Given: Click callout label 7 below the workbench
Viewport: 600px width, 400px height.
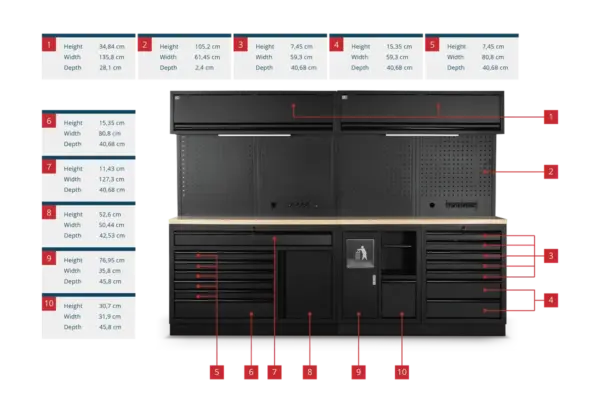Looking at the screenshot, I should click(274, 372).
